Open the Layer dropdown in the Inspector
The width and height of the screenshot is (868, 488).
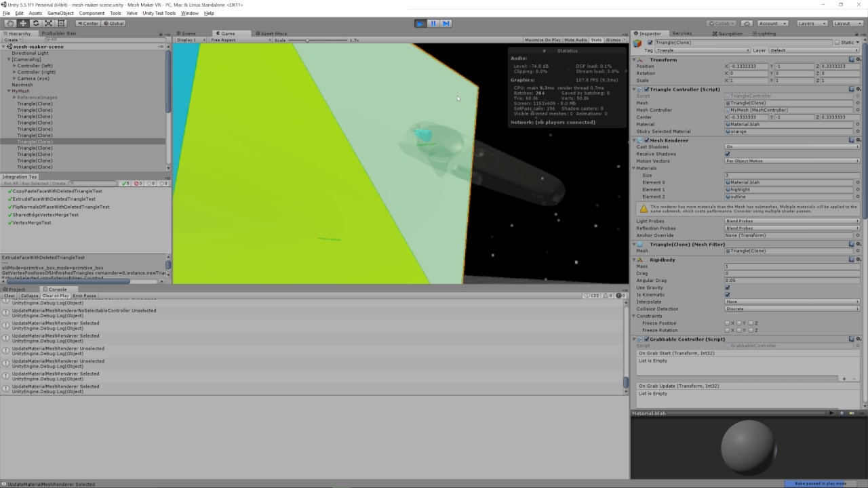(x=814, y=50)
